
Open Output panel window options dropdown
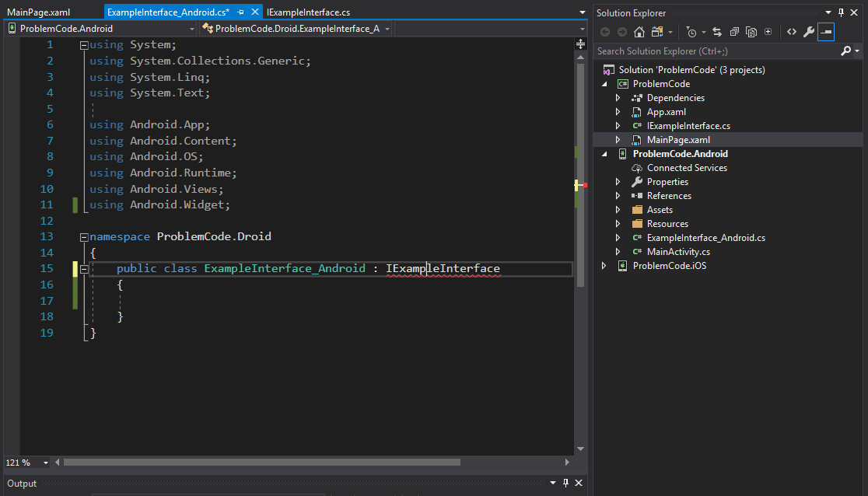[x=552, y=483]
